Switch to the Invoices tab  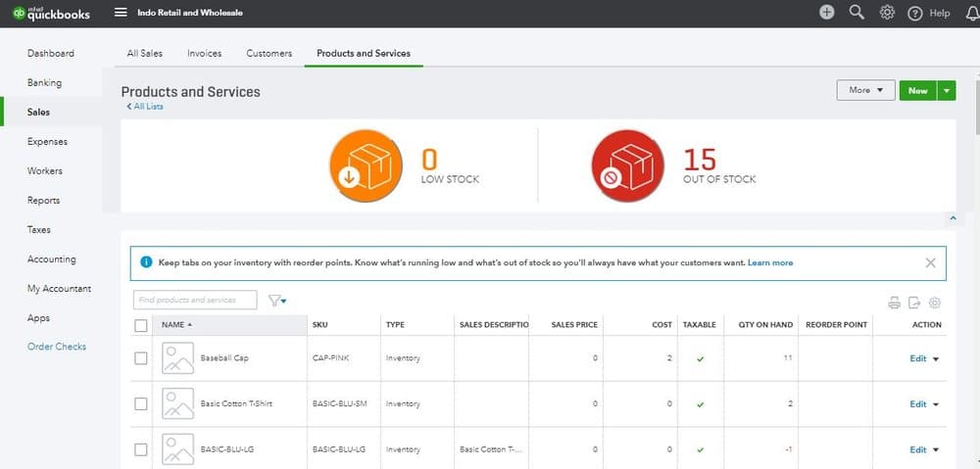pos(204,53)
